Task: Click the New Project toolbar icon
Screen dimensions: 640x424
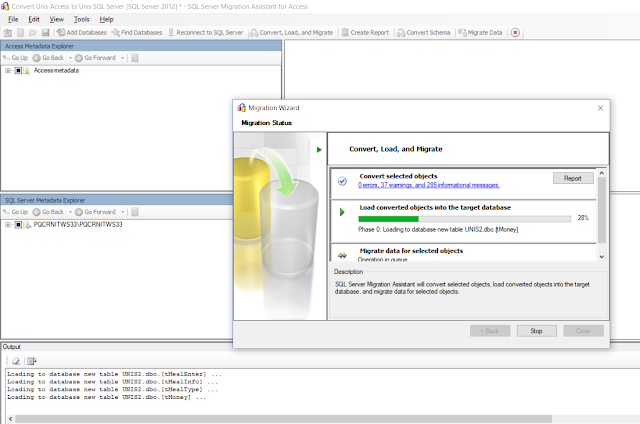Action: click(8, 32)
